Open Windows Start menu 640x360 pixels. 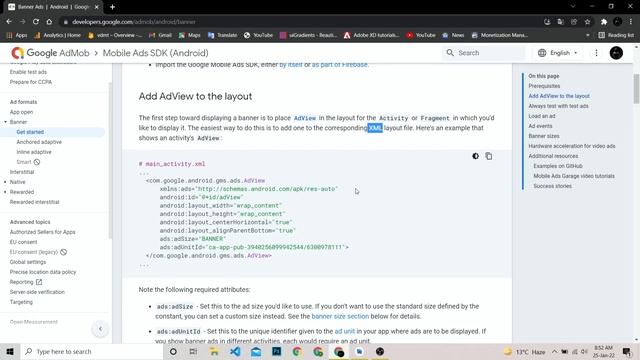tap(10, 351)
